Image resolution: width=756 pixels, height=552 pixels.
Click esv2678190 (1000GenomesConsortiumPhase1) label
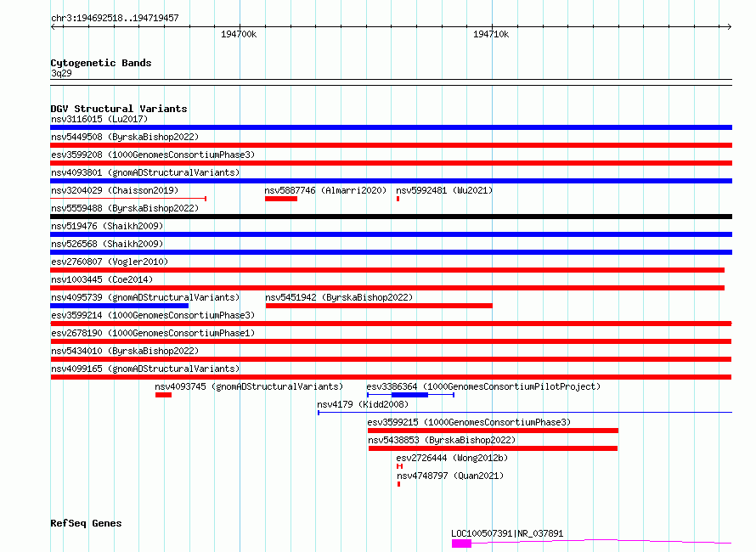click(x=153, y=333)
